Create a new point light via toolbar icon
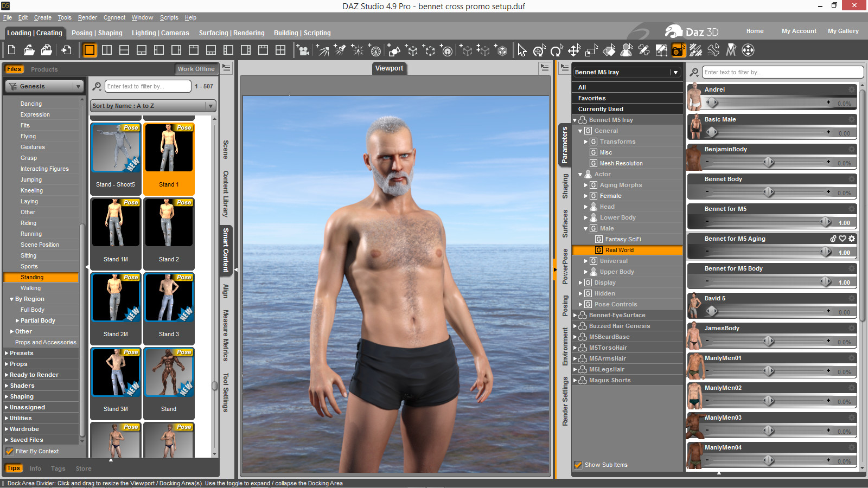 [358, 50]
